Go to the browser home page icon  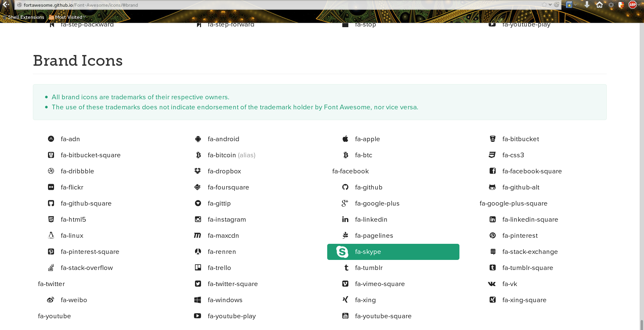pyautogui.click(x=599, y=5)
